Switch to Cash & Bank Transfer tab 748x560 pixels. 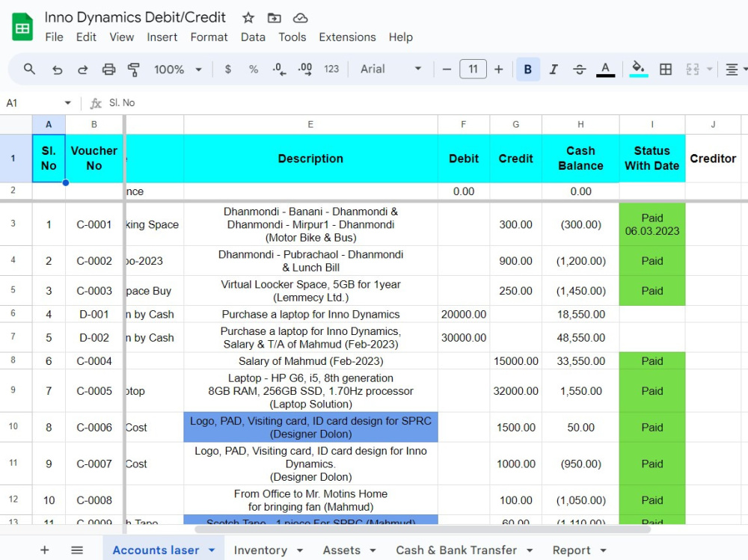(x=456, y=550)
